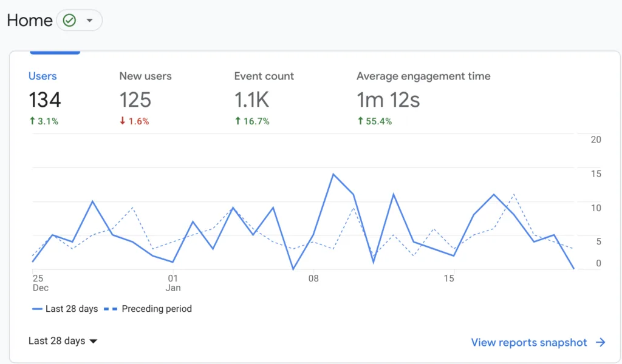The width and height of the screenshot is (622, 364).
Task: Select the Users metric tab
Action: 43,76
